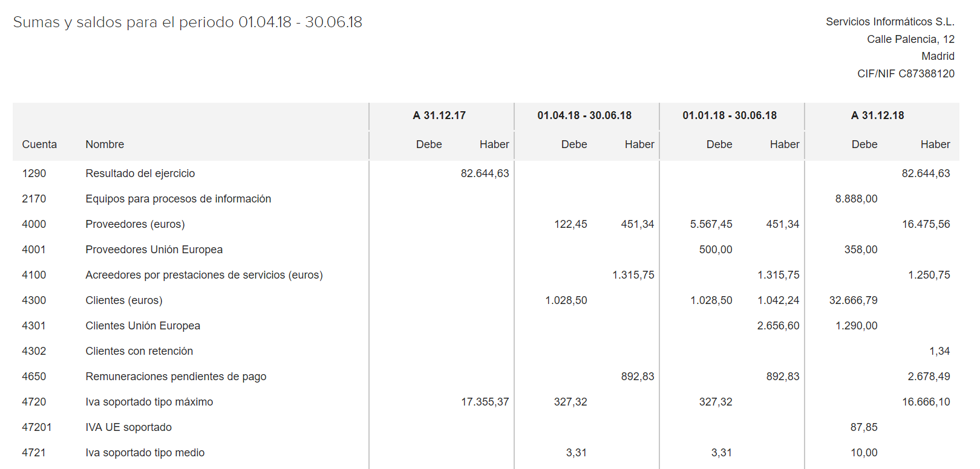Image resolution: width=980 pixels, height=469 pixels.
Task: Click "Proveedores Unión Europea" account name
Action: pyautogui.click(x=154, y=250)
